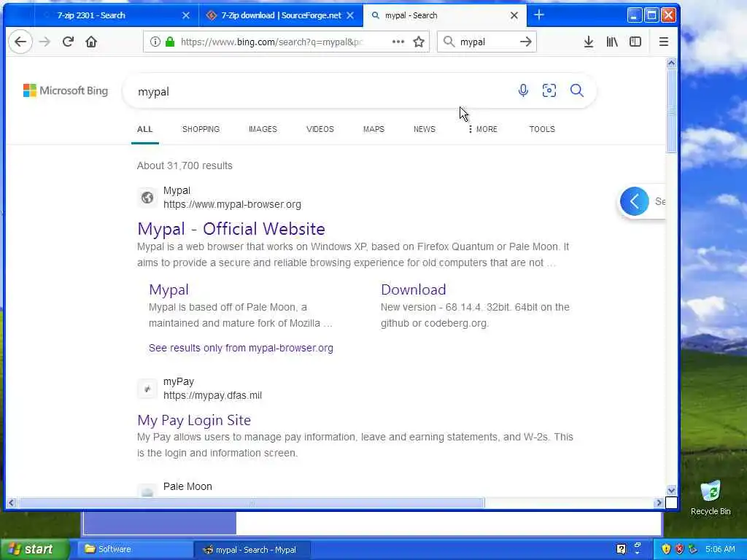747x560 pixels.
Task: Click the blue circular chevron button
Action: (x=634, y=201)
